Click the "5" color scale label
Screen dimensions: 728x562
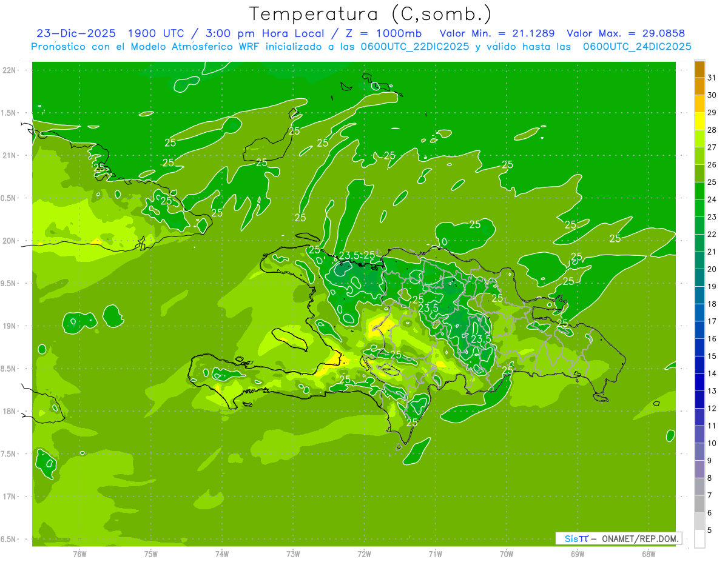(709, 530)
